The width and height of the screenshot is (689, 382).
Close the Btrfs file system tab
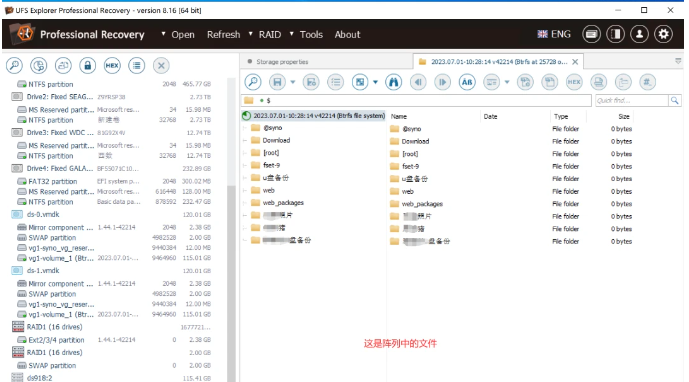tap(575, 62)
